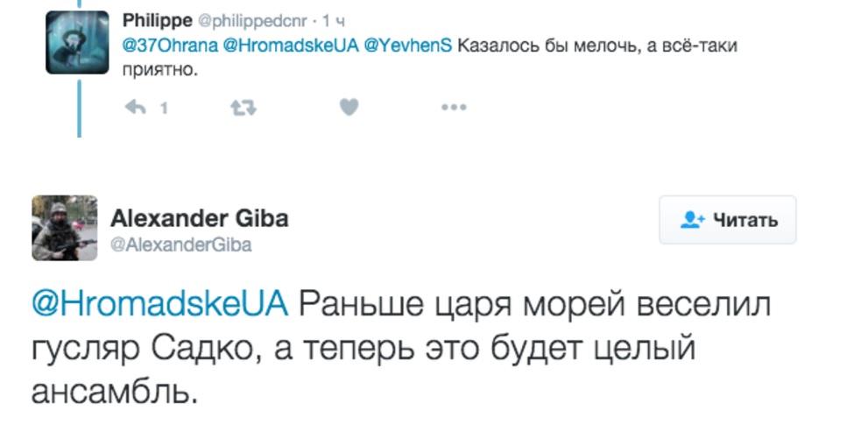Open the @AlexanderGiba handle
The height and width of the screenshot is (432, 868).
click(180, 245)
